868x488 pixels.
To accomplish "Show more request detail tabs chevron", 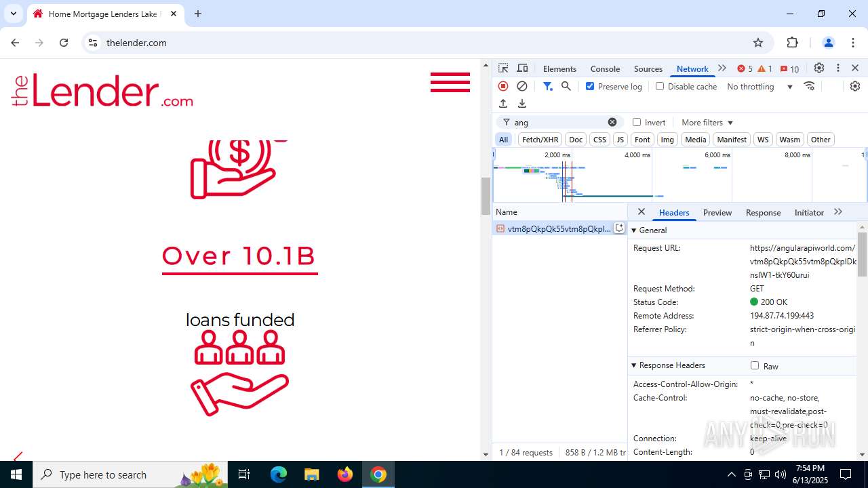I will [838, 212].
